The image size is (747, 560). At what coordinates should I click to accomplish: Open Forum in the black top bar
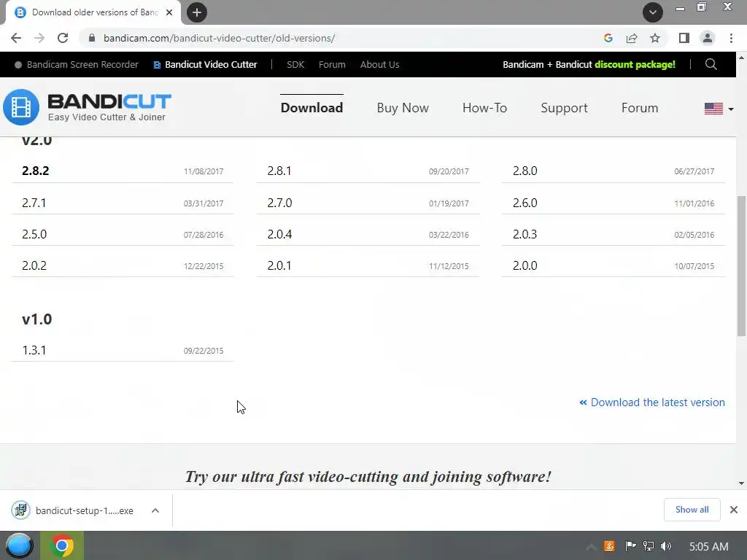tap(332, 65)
